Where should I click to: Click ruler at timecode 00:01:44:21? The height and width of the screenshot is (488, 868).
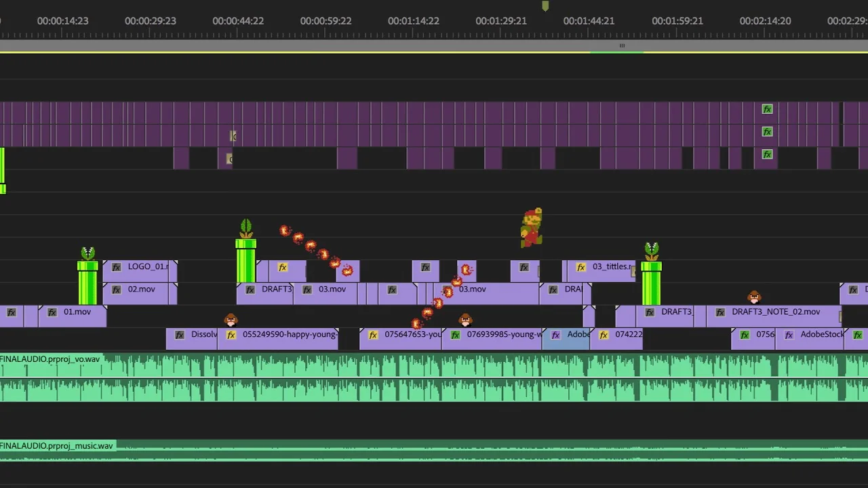coord(589,21)
